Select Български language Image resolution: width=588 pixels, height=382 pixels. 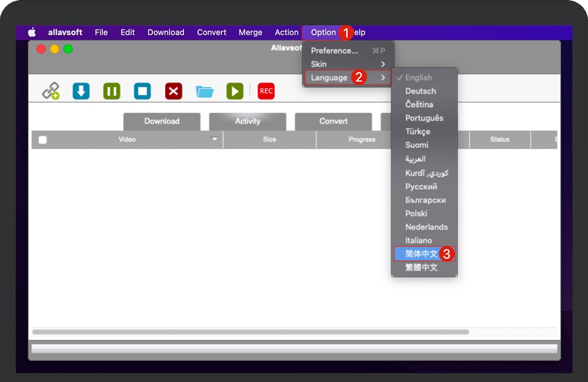(x=424, y=200)
